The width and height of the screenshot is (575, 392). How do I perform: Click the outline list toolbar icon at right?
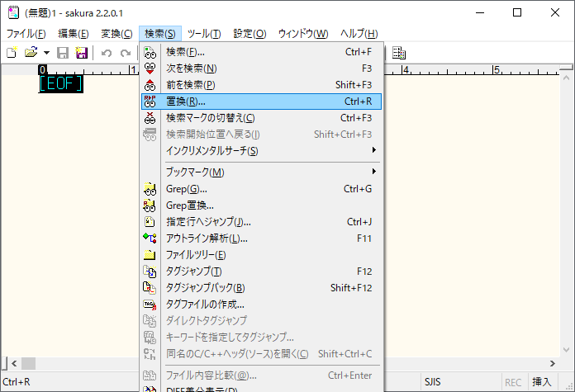coord(398,53)
